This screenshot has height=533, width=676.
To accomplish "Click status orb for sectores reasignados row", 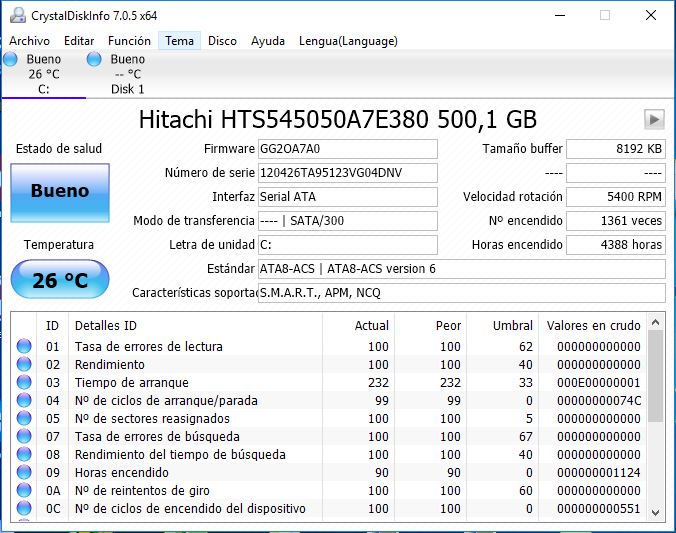I will click(24, 419).
